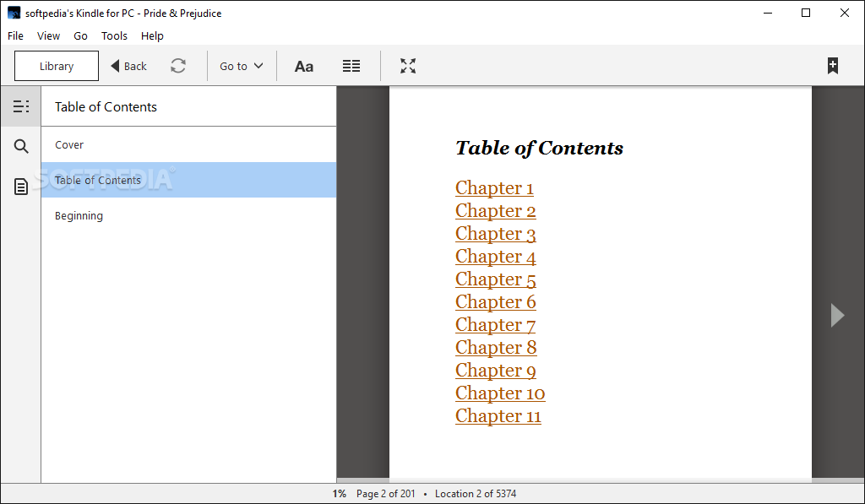
Task: Click the 'Page 2 of 201' status text
Action: (385, 494)
